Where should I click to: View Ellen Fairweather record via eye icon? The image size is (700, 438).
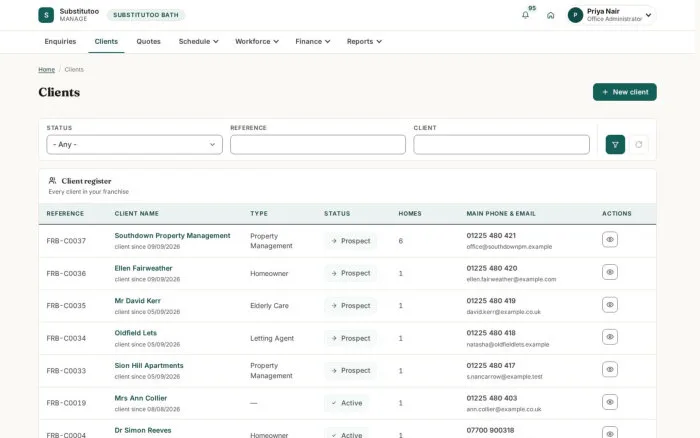[610, 272]
